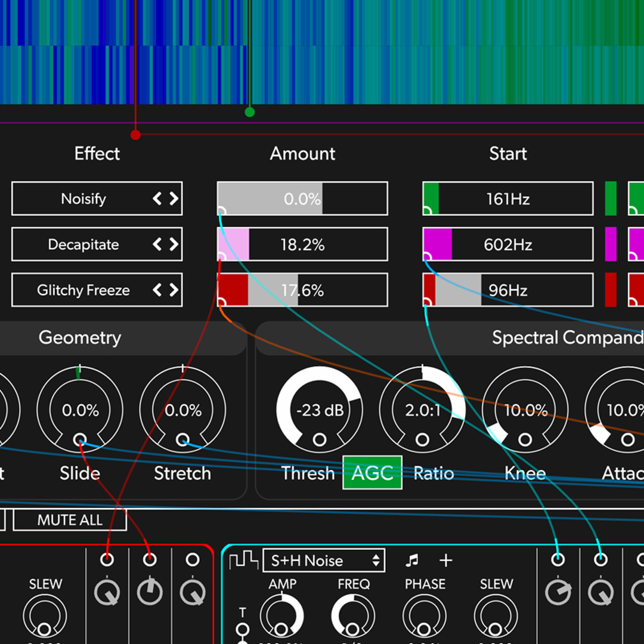
Task: Click the right arrow on Glitchy Freeze
Action: [174, 290]
